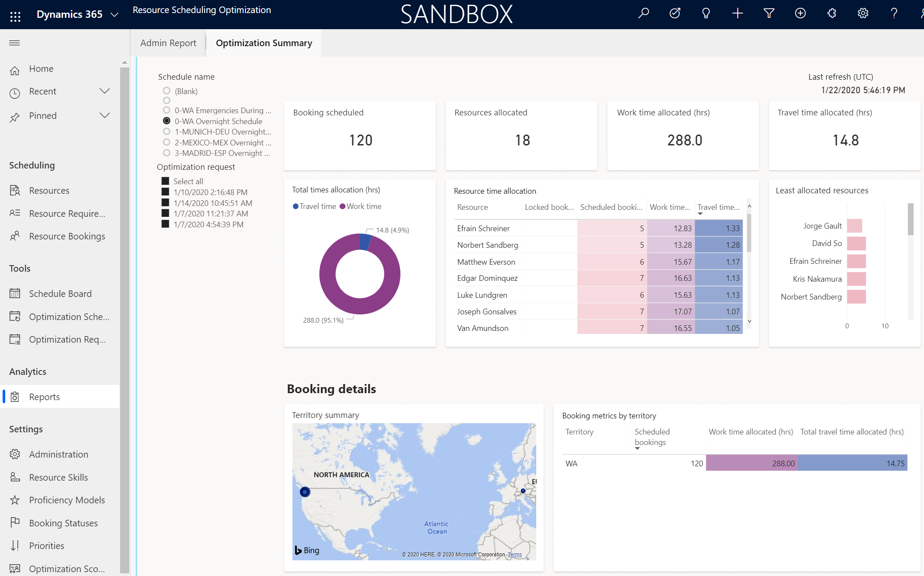This screenshot has width=924, height=576.
Task: Toggle Select All optimization requests
Action: (165, 180)
